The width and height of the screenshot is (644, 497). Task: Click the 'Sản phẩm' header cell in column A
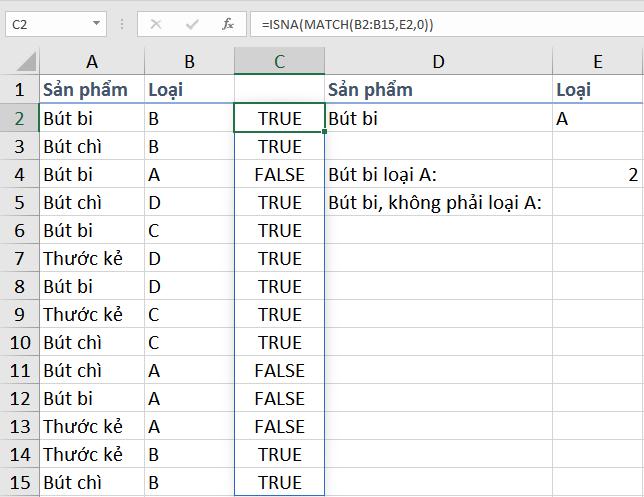[x=92, y=90]
